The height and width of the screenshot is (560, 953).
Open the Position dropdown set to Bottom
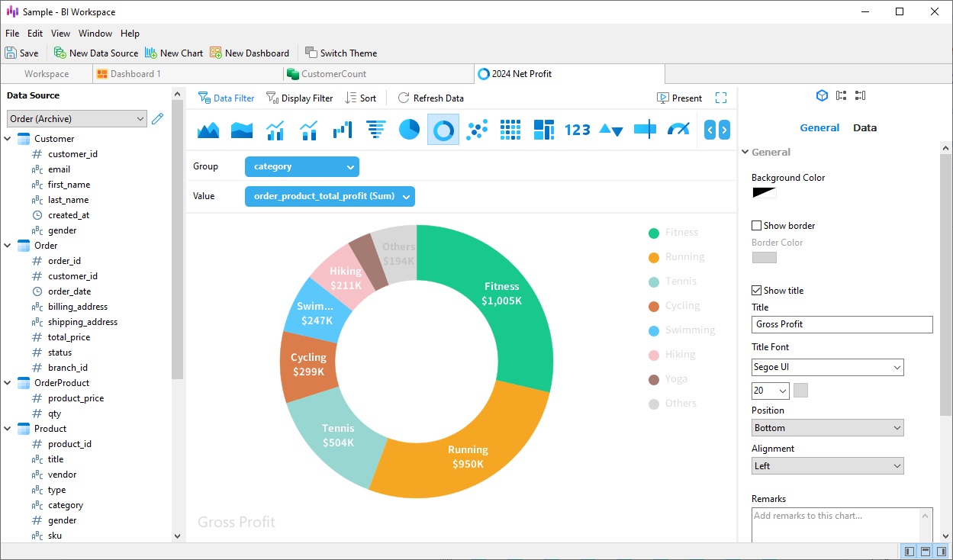(827, 427)
